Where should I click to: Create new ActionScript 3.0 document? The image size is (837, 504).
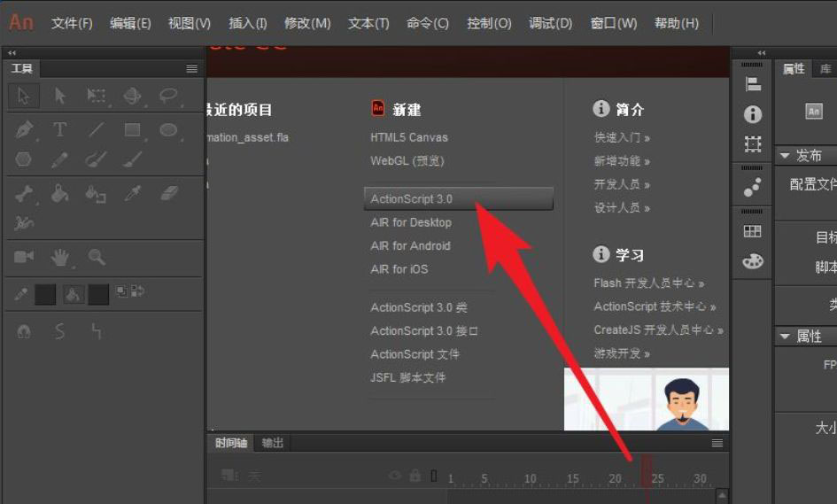(459, 198)
